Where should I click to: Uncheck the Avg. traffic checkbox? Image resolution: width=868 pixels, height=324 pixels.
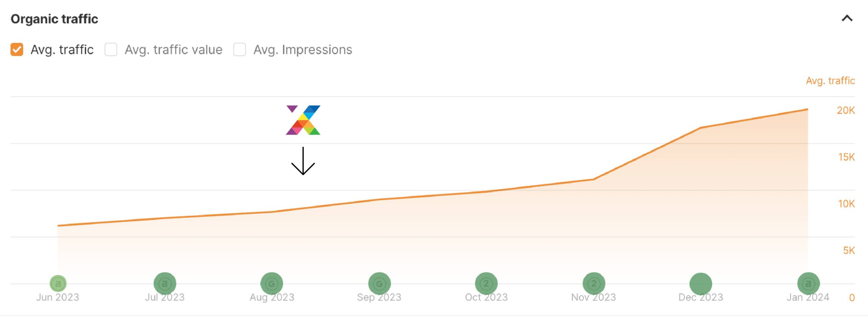pos(17,49)
